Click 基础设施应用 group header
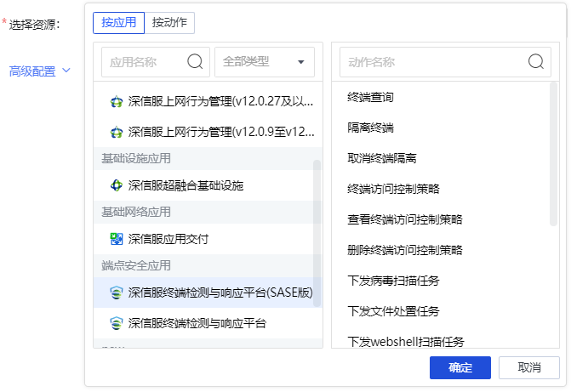This screenshot has width=571, height=392. point(208,159)
